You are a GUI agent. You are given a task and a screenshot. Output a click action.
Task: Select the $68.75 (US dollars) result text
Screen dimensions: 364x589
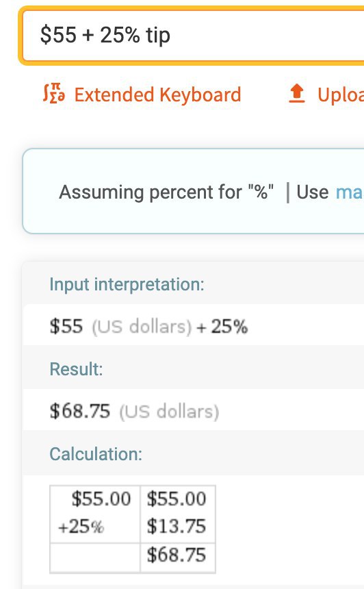click(x=134, y=411)
